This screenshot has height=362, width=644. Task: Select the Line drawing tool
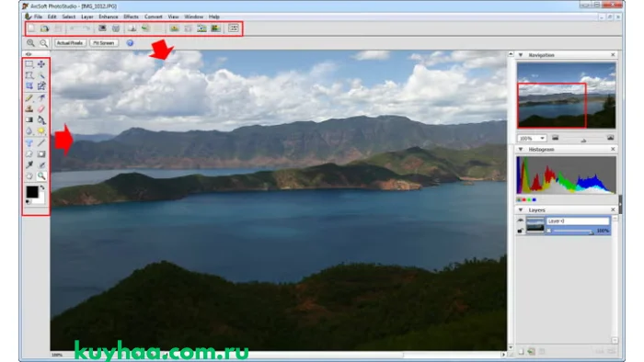[x=41, y=143]
